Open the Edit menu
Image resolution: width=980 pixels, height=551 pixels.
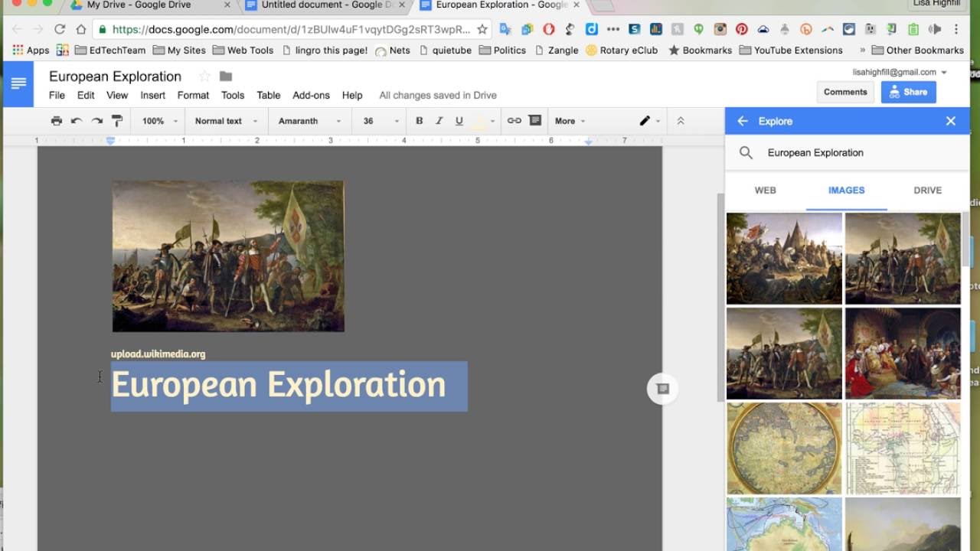pyautogui.click(x=86, y=95)
